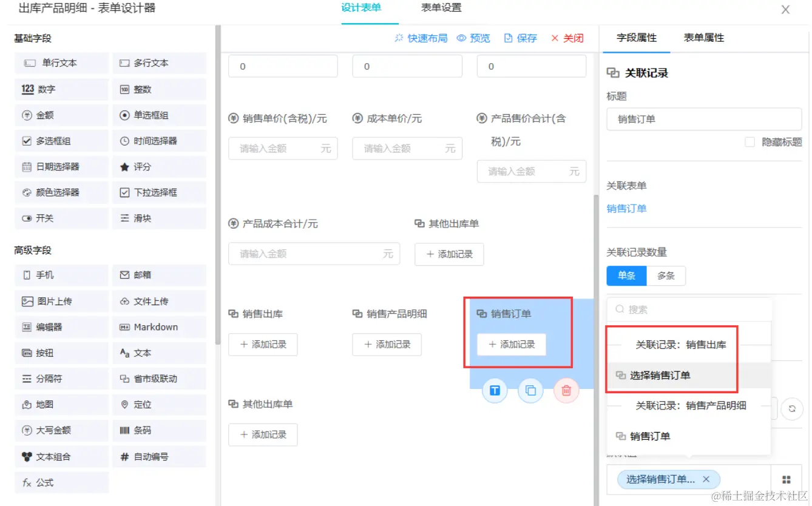Open the linked 销售订单 form link

coord(626,209)
